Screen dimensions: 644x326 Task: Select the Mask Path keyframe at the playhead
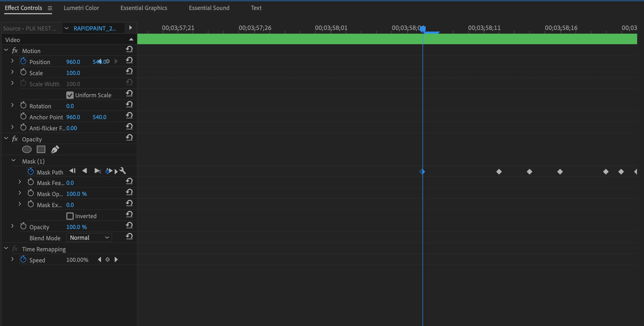(422, 172)
